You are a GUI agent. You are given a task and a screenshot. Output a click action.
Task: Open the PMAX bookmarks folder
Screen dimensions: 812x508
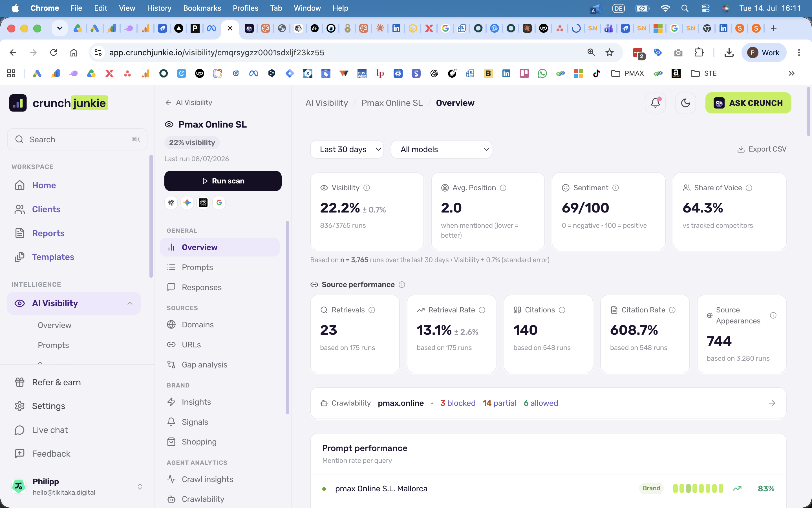[628, 73]
